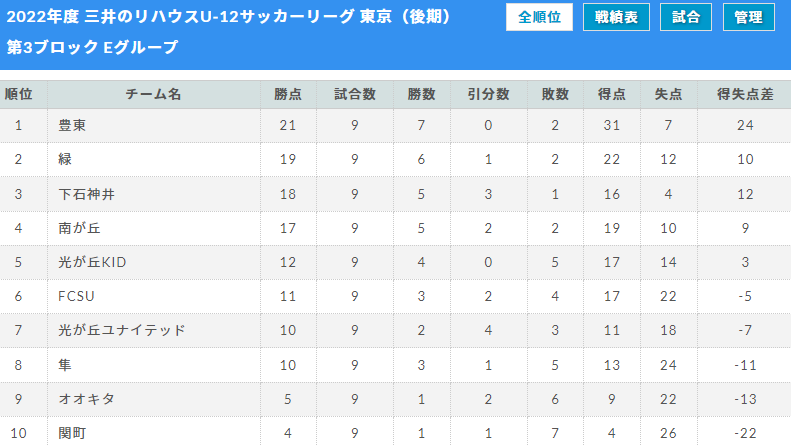Open the 全順位 tab

coord(539,17)
